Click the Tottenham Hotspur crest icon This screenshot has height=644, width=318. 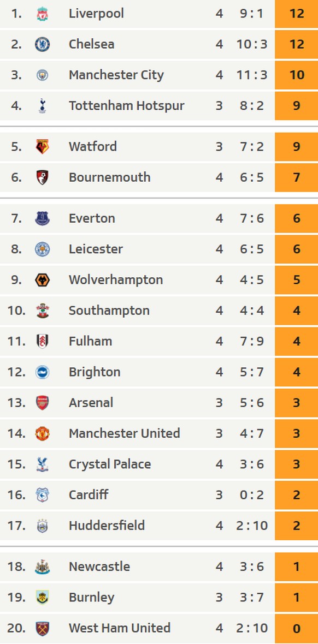(43, 105)
